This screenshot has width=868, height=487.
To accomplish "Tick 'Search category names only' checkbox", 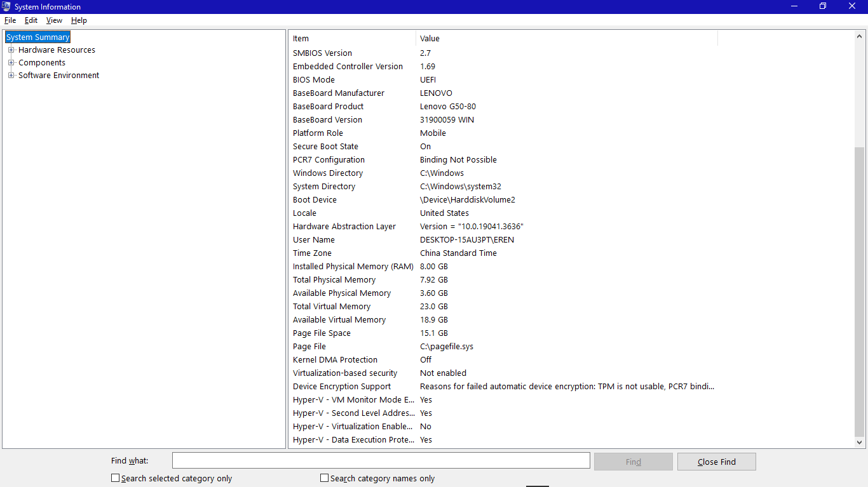I will click(324, 478).
